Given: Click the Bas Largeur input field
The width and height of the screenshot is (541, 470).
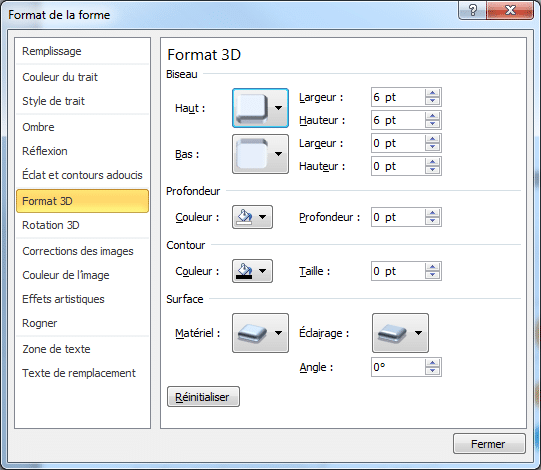Looking at the screenshot, I should pos(398,143).
